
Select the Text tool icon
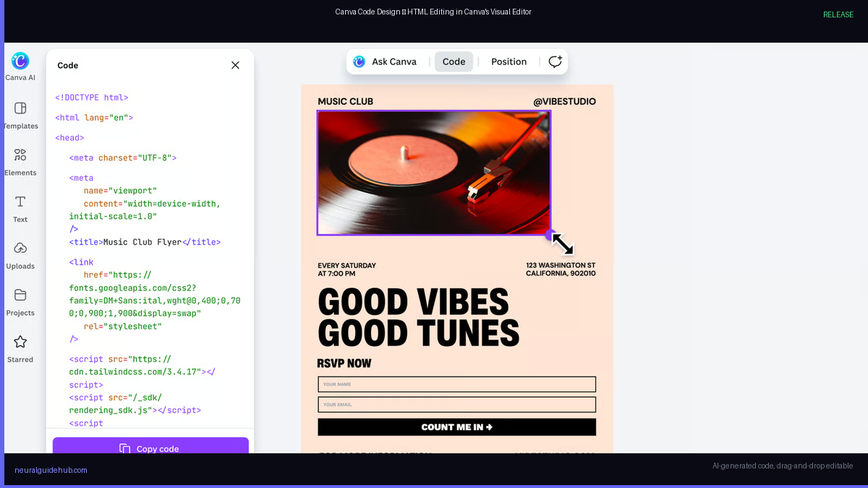point(20,202)
